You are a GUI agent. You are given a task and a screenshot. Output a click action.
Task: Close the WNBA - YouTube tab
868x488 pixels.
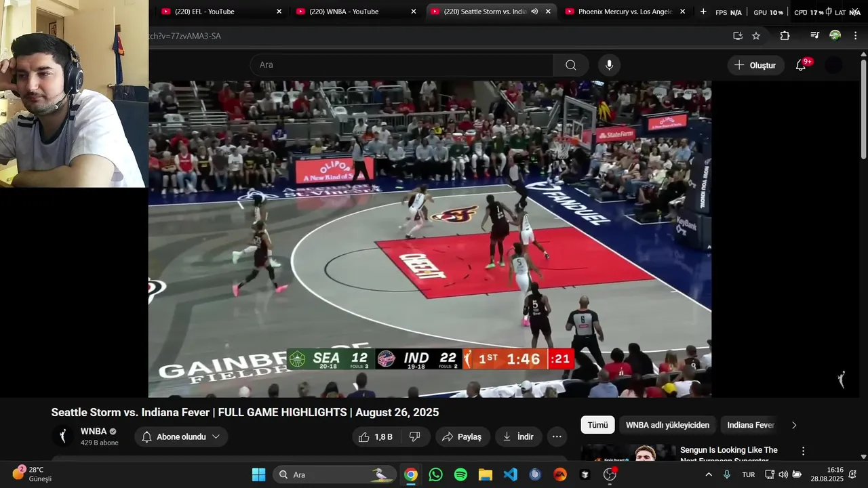coord(414,12)
